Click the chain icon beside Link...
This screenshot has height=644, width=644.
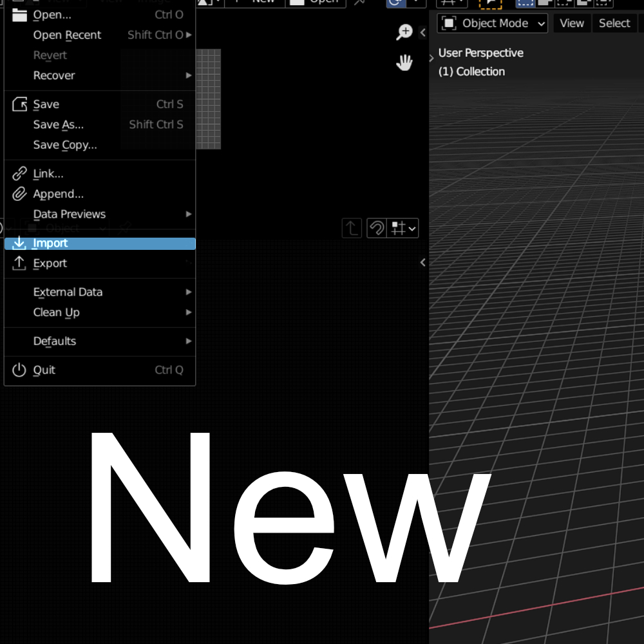[19, 174]
